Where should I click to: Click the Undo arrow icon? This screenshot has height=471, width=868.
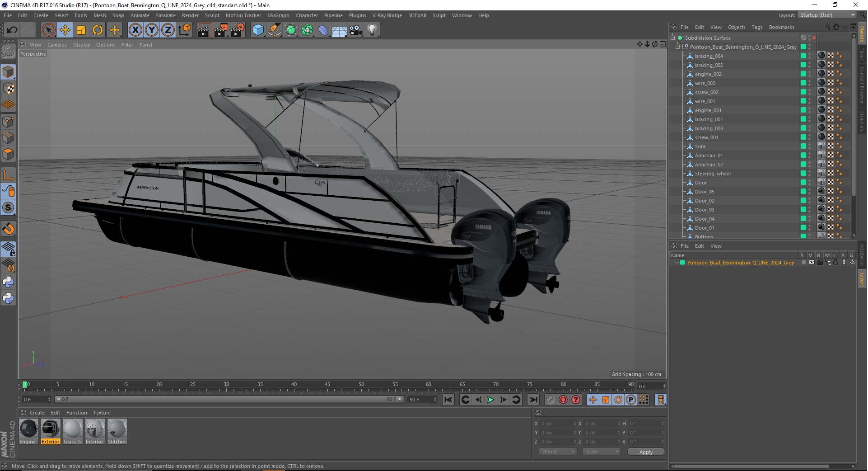(x=12, y=30)
